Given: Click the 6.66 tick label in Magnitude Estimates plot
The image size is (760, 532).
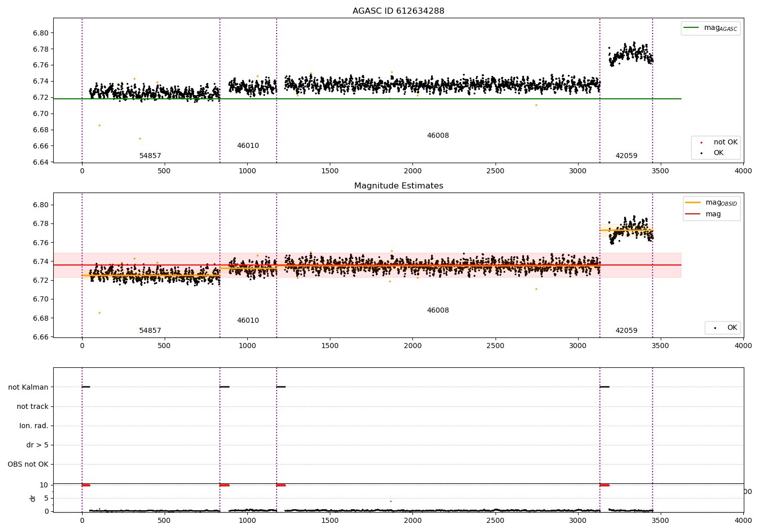Looking at the screenshot, I should [41, 337].
